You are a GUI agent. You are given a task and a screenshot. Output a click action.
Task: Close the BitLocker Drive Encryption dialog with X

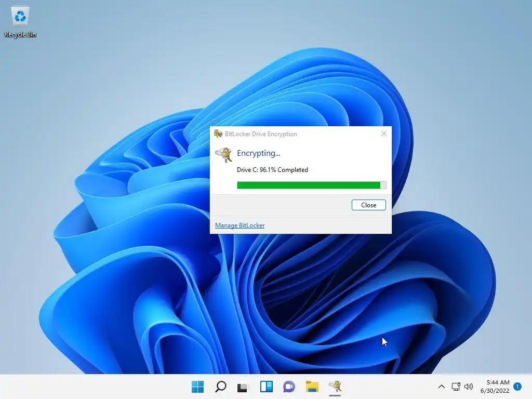384,134
